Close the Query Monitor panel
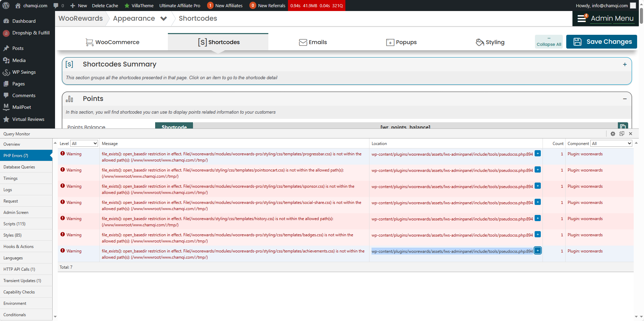Viewport: 644px width, 321px height. pos(631,134)
